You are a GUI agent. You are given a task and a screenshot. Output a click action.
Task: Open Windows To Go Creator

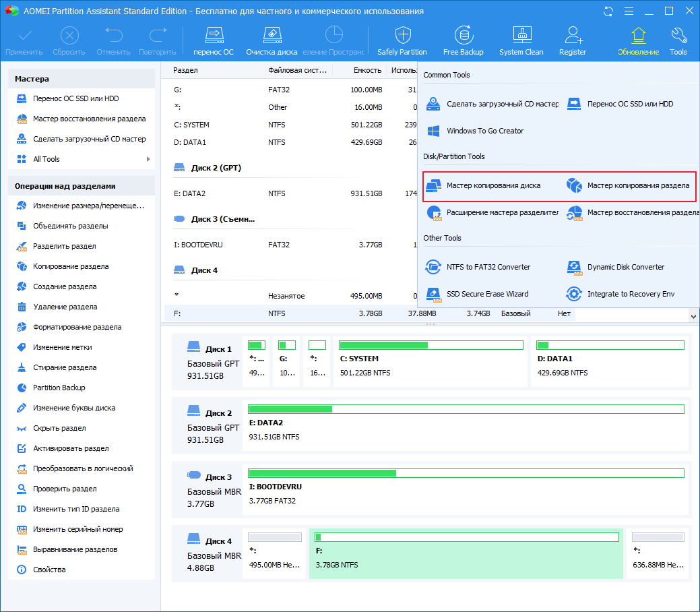pos(475,131)
